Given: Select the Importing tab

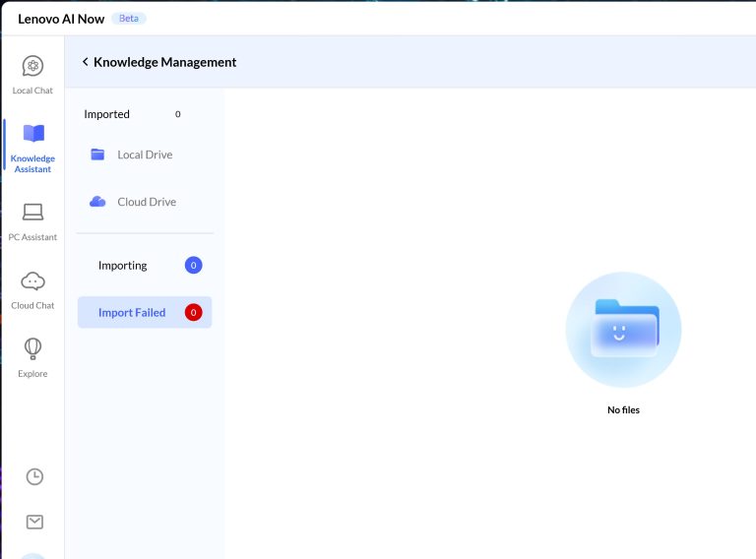Looking at the screenshot, I should tap(123, 266).
